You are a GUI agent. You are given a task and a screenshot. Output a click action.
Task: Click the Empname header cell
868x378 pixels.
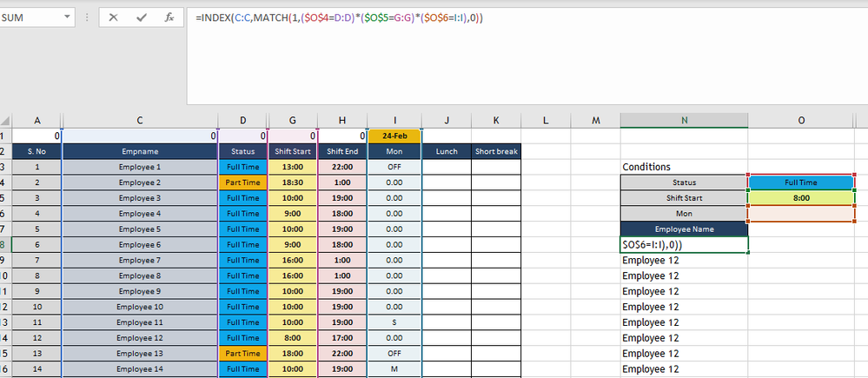pos(140,151)
